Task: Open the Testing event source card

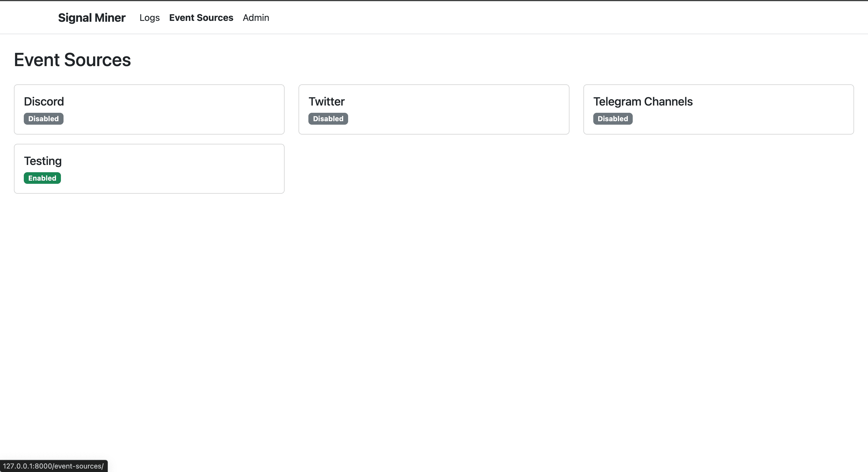Action: [149, 168]
